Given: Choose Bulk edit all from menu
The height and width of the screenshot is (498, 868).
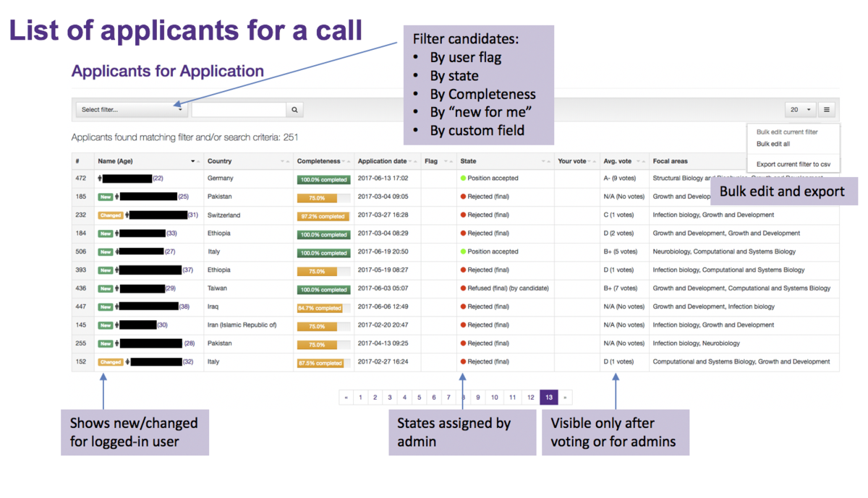Looking at the screenshot, I should 773,144.
